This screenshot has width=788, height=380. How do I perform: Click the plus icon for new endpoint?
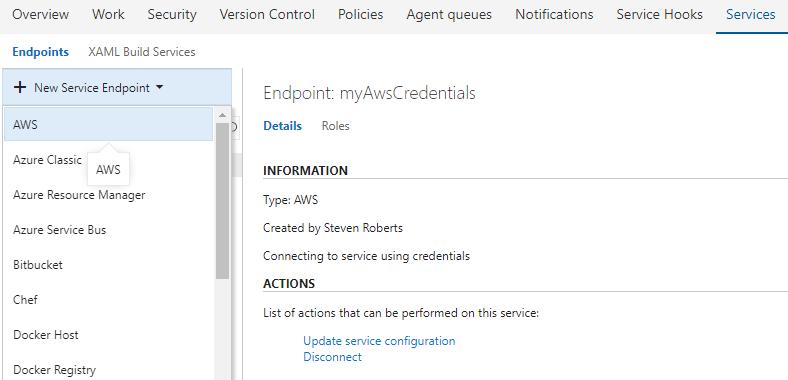point(20,87)
